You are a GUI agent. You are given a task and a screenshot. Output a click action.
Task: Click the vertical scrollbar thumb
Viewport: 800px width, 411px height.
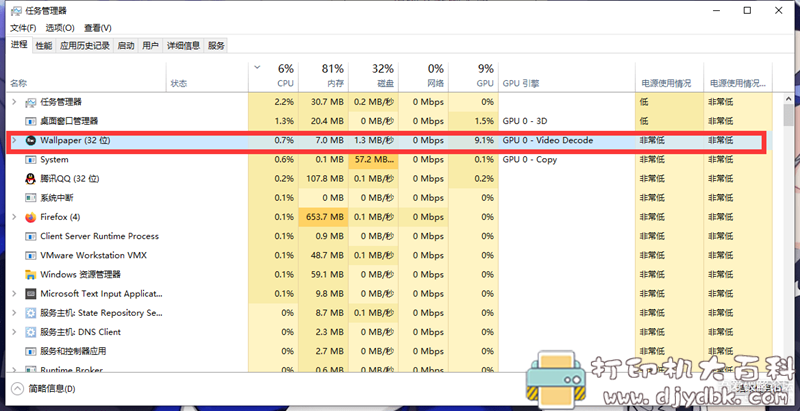(789, 115)
